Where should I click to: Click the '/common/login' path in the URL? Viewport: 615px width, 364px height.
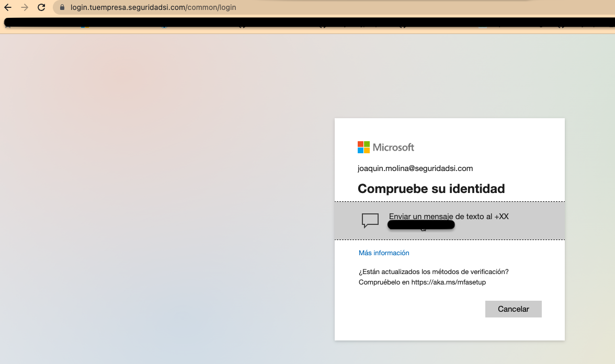(211, 8)
